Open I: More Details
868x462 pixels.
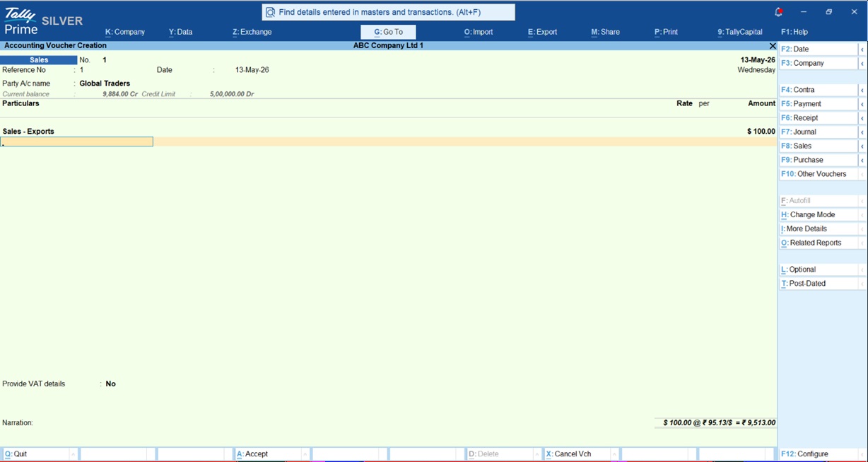pos(818,229)
